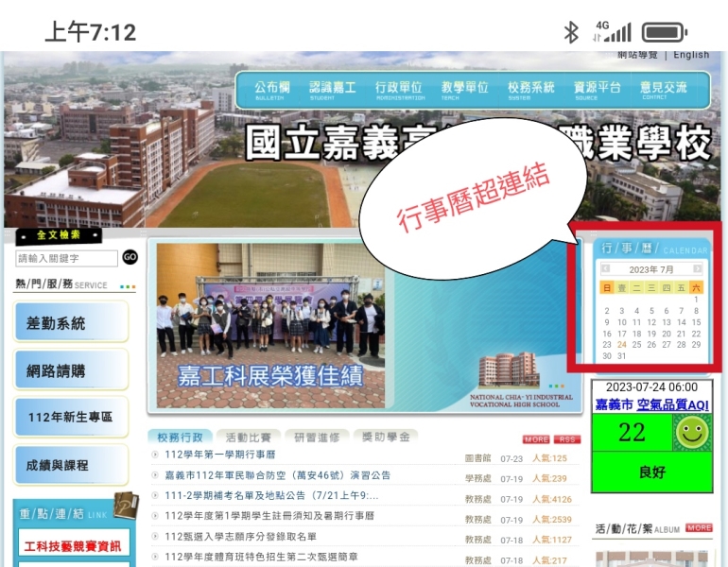Switch to the 校務行政 tab
The width and height of the screenshot is (728, 567).
click(181, 438)
